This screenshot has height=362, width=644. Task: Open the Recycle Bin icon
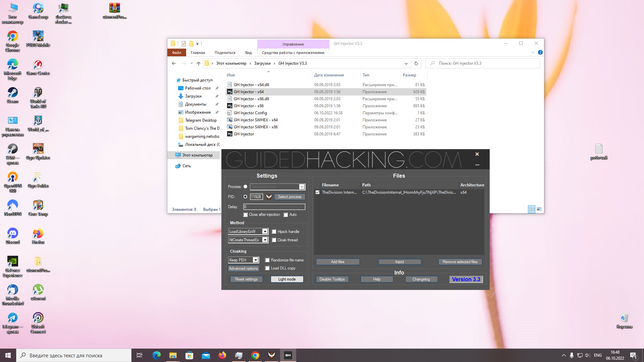pyautogui.click(x=624, y=320)
